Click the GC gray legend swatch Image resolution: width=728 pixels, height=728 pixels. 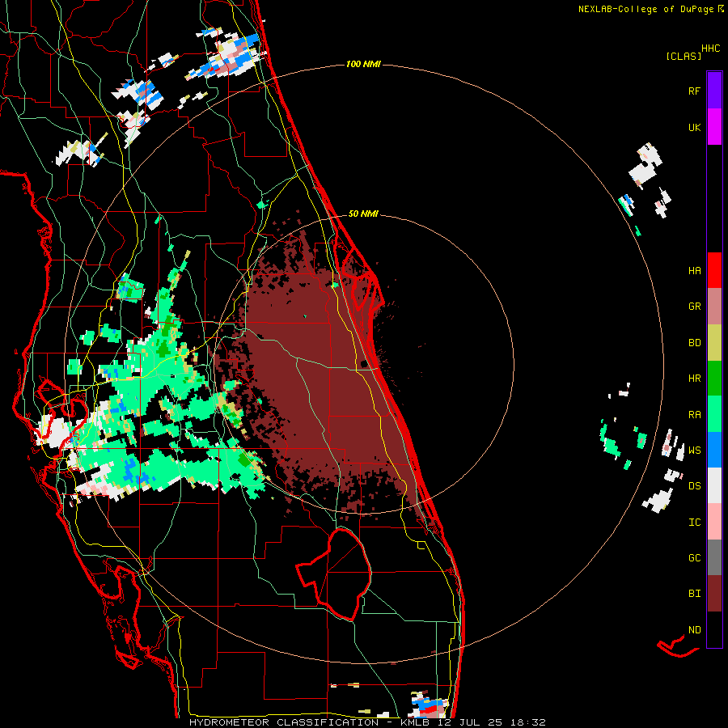coord(714,557)
